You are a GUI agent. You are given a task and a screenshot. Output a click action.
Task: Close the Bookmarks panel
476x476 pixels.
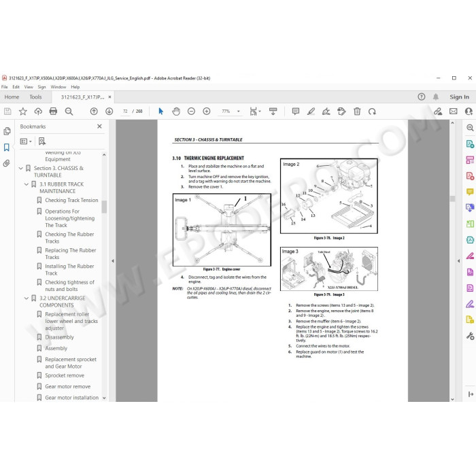(99, 126)
